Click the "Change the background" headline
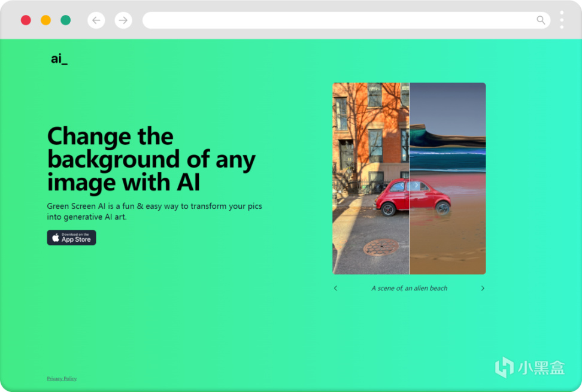 tap(151, 159)
